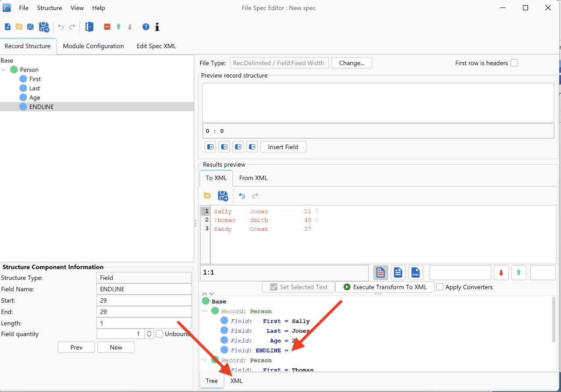The width and height of the screenshot is (561, 392).
Task: Enable First row is headers checkbox
Action: pyautogui.click(x=514, y=63)
